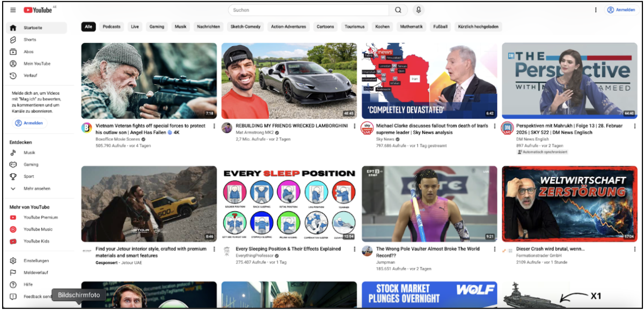This screenshot has height=310, width=644.
Task: Select the Sketch-Comedy filter chip
Action: pyautogui.click(x=245, y=26)
